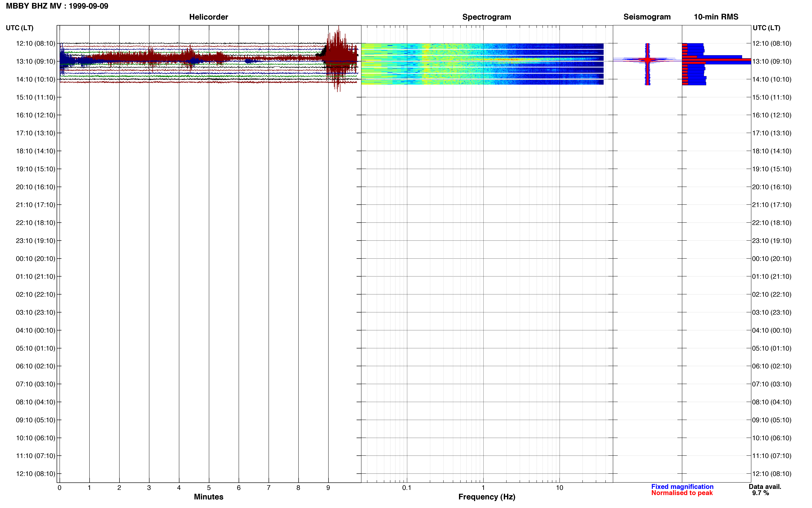Click the 'Minutes' x-axis label

209,497
